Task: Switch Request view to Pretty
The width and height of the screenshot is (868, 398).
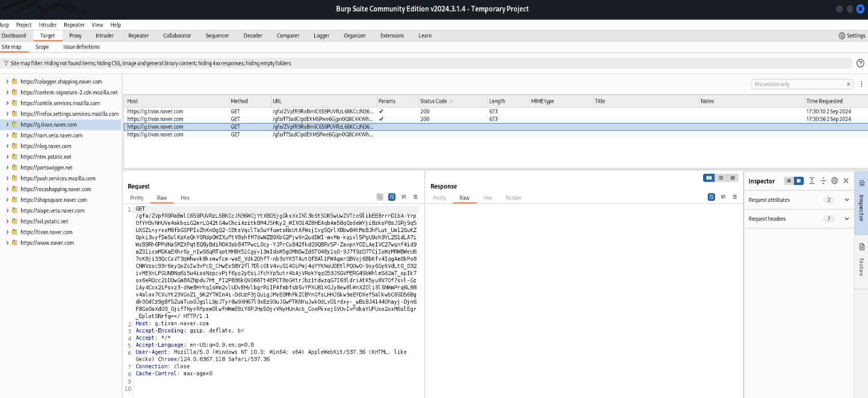Action: tap(137, 198)
